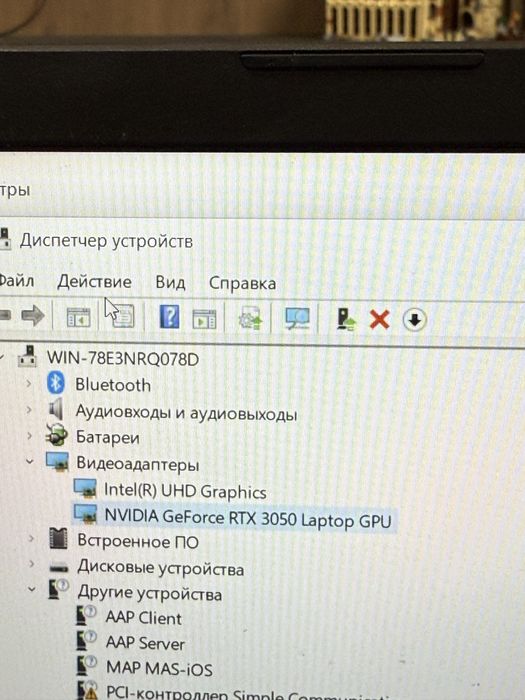This screenshot has width=525, height=700.
Task: Expand the Bluetooth category
Action: [29, 383]
